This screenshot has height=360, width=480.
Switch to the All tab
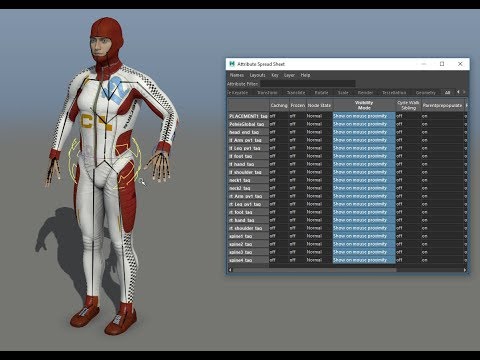[447, 93]
